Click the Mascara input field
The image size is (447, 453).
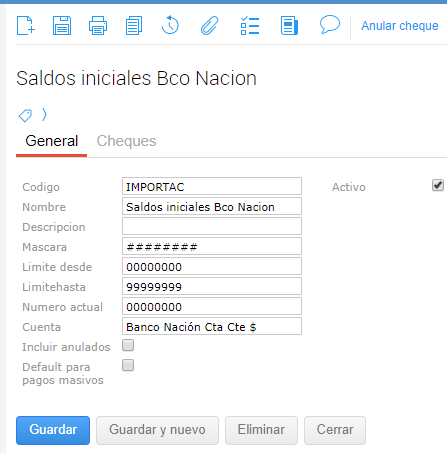(x=212, y=246)
